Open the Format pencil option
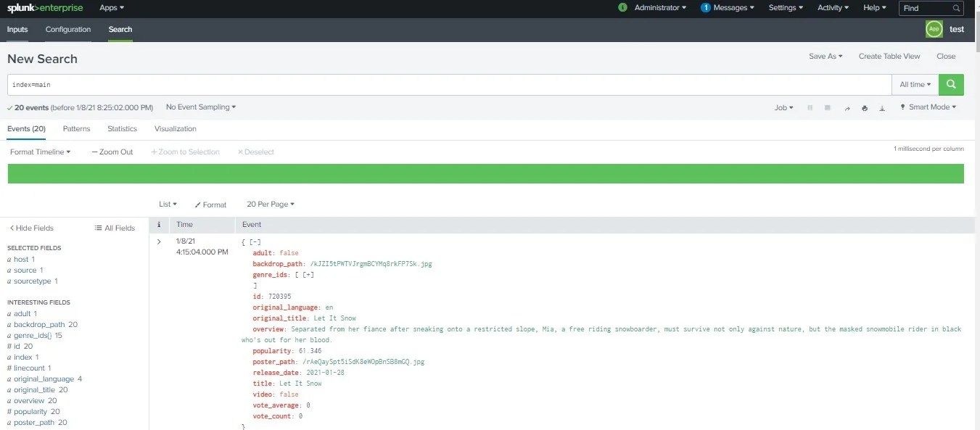Viewport: 980px width, 430px height. 210,204
